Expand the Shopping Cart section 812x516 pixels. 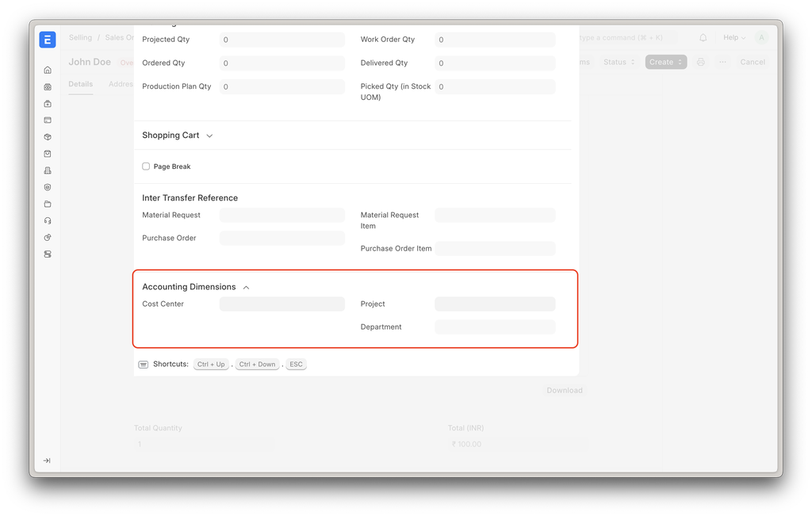(x=209, y=136)
